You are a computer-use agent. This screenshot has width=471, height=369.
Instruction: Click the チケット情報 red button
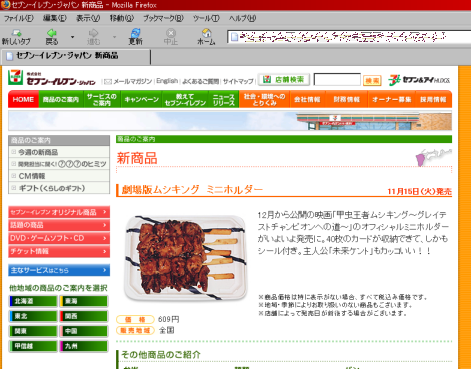tap(59, 251)
